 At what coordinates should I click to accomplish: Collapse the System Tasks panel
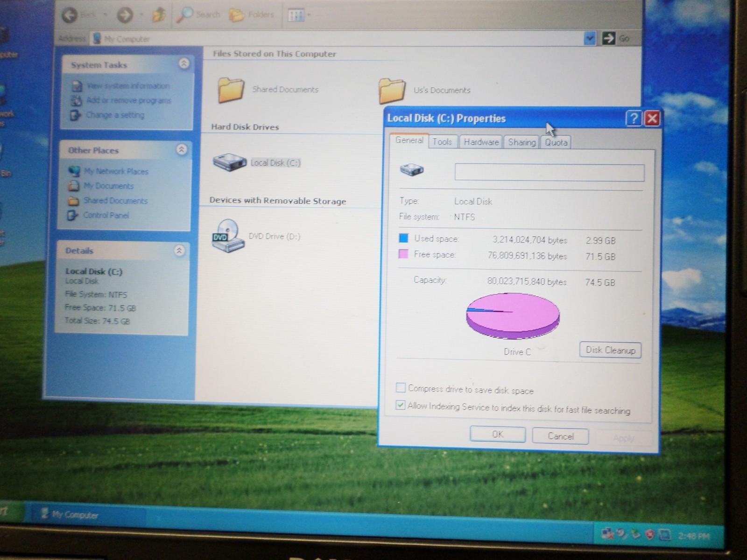coord(184,63)
